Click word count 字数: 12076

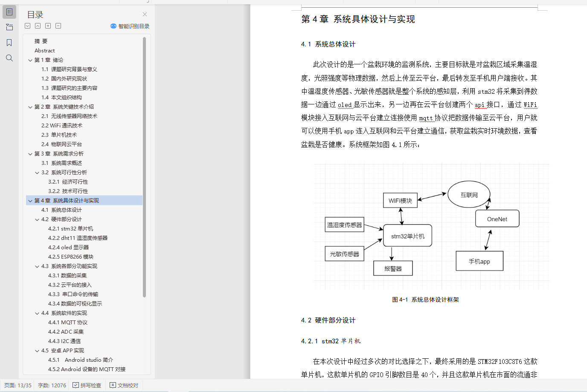[x=52, y=385]
